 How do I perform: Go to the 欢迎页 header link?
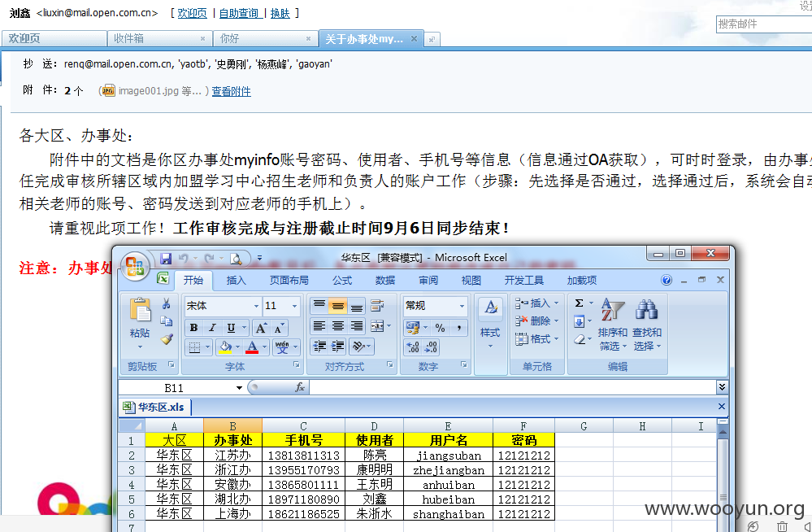192,14
